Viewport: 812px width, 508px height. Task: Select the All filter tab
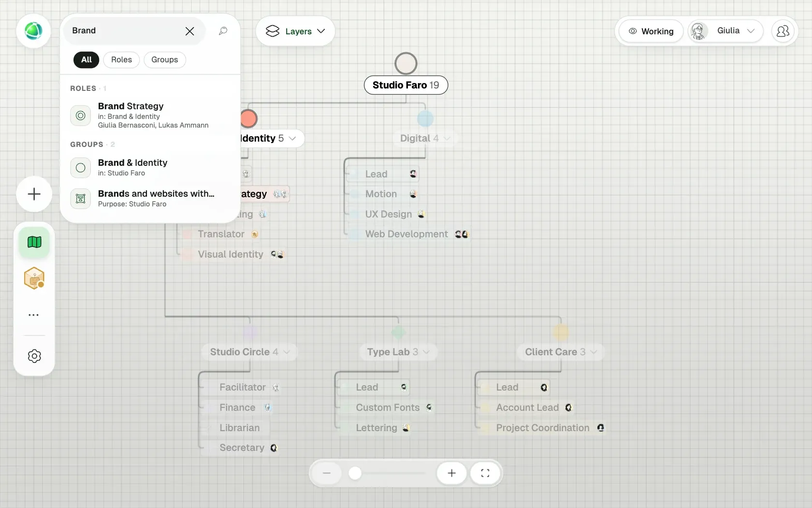pos(87,60)
